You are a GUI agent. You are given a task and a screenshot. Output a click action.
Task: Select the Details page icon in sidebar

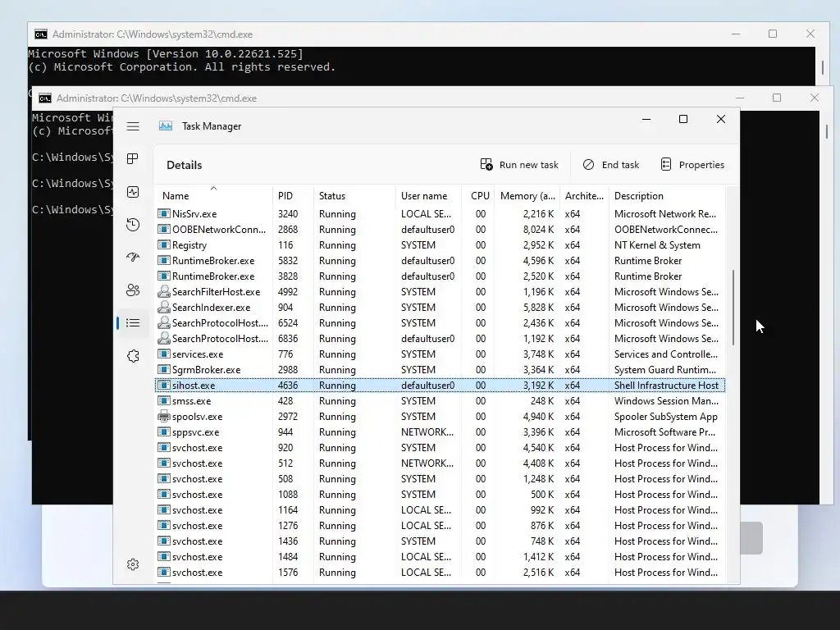(133, 322)
